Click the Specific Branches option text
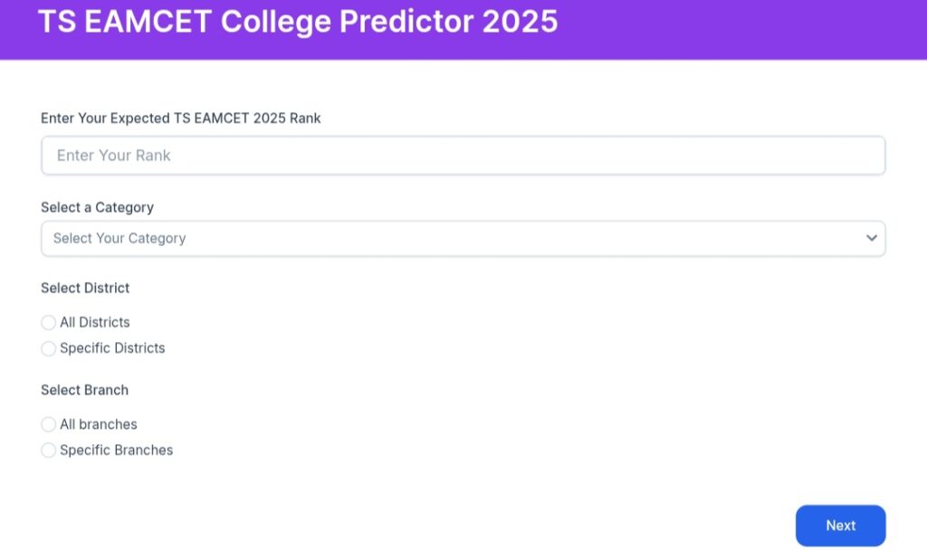Image resolution: width=927 pixels, height=560 pixels. (x=116, y=451)
